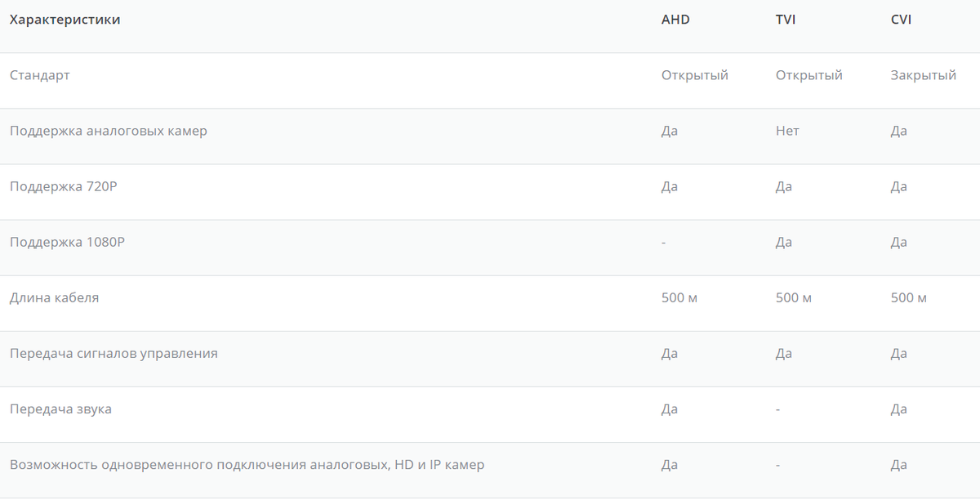Click Открытый under the AHD column
Viewport: 980px width, 500px height.
[x=695, y=75]
